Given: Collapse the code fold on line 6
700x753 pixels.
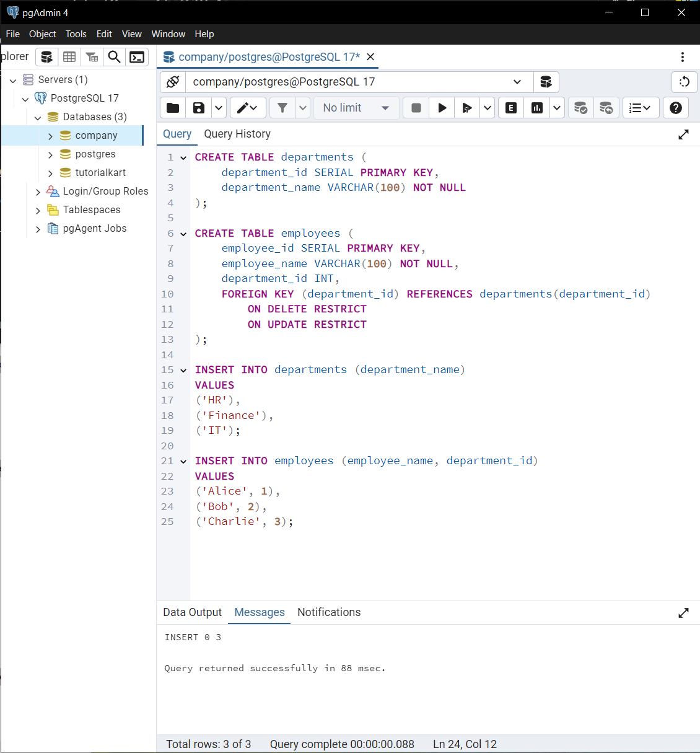Looking at the screenshot, I should [183, 234].
